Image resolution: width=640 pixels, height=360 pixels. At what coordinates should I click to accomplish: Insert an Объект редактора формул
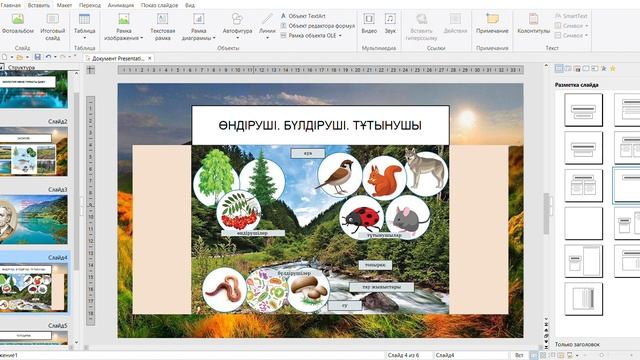pyautogui.click(x=318, y=26)
